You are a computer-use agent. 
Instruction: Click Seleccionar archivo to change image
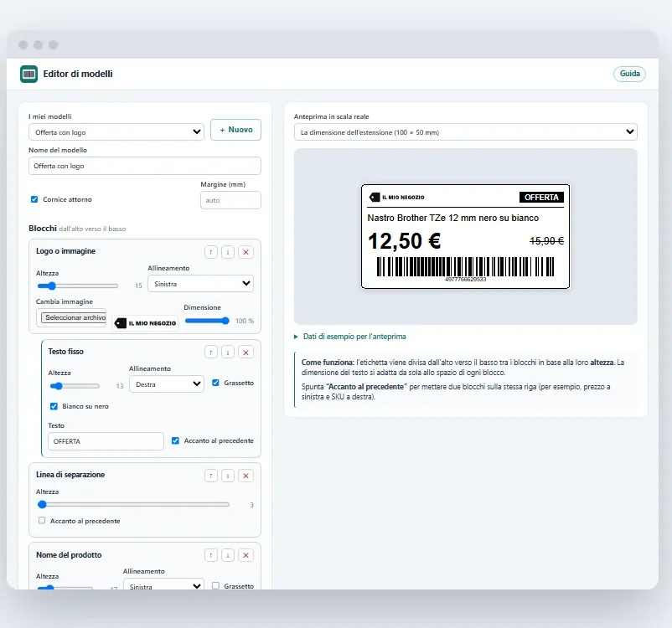73,317
